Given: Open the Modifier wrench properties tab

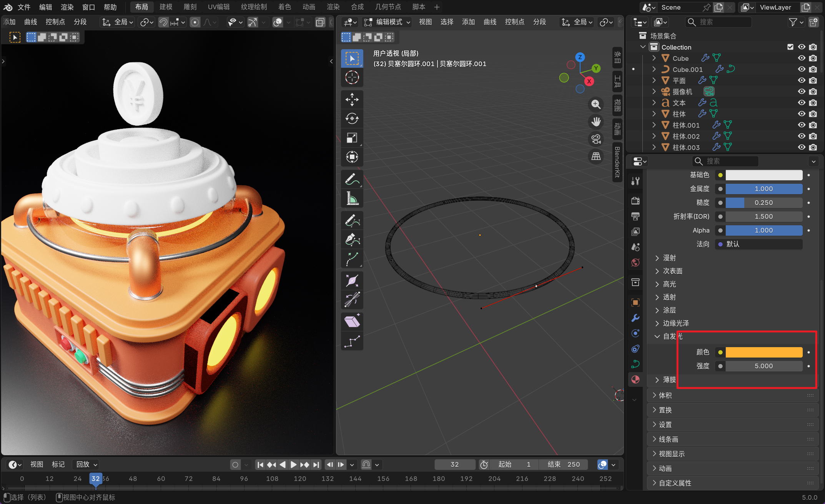Looking at the screenshot, I should pyautogui.click(x=635, y=318).
